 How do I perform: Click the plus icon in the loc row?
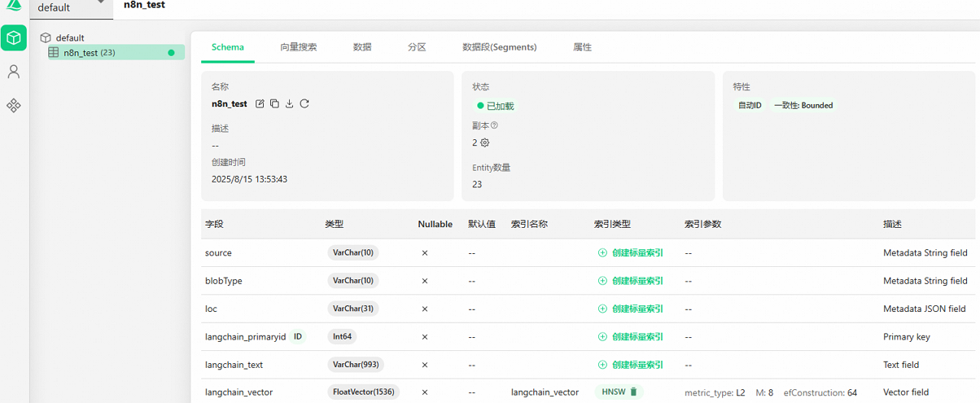click(602, 309)
